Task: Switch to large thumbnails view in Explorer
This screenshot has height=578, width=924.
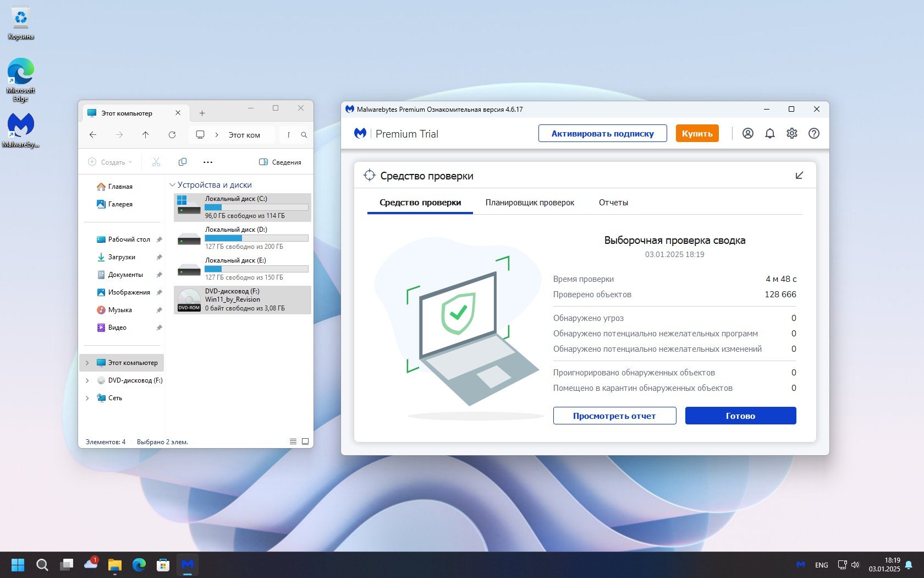Action: [305, 441]
